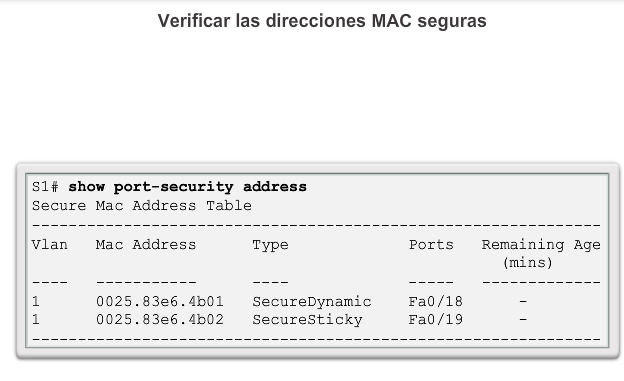The height and width of the screenshot is (381, 624).
Task: Click the S1# prompt text
Action: (45, 187)
